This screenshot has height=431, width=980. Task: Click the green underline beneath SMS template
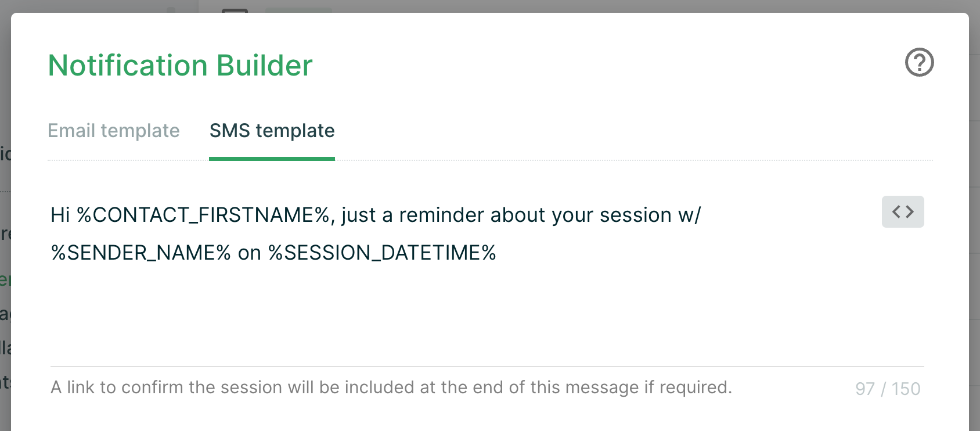(x=272, y=159)
